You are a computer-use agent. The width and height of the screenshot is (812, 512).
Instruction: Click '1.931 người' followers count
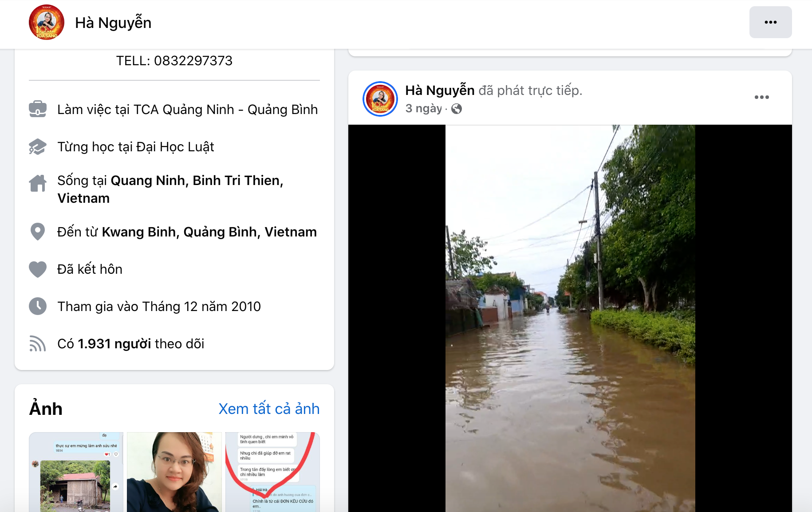tap(114, 344)
